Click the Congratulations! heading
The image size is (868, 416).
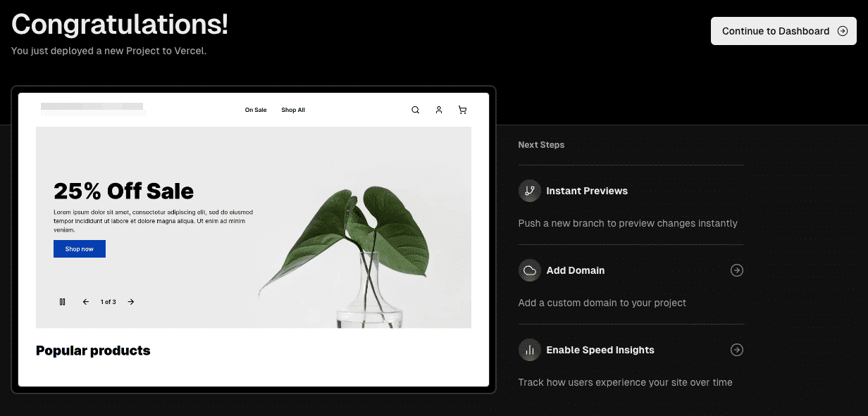pyautogui.click(x=120, y=25)
